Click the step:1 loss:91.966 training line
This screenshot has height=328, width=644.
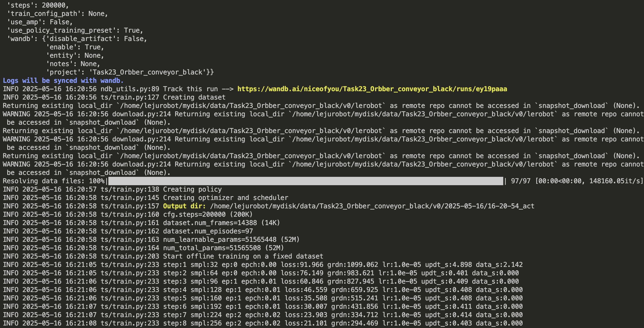point(263,265)
